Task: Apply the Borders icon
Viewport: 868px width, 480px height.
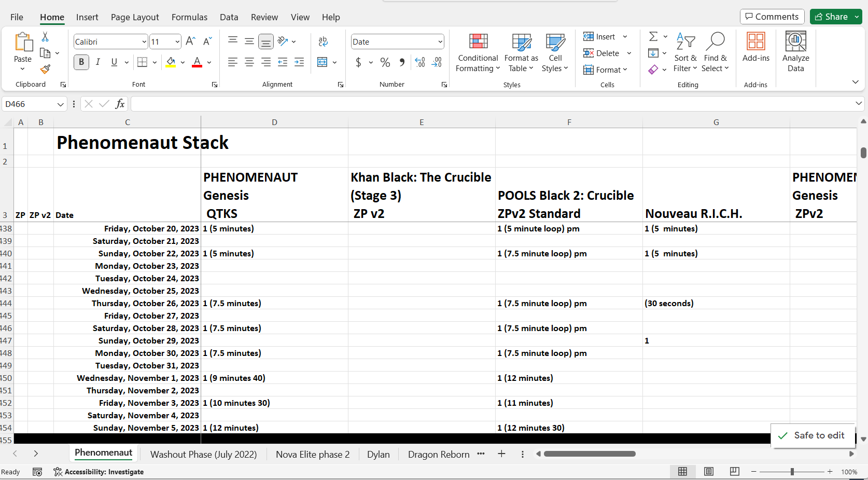Action: tap(142, 62)
